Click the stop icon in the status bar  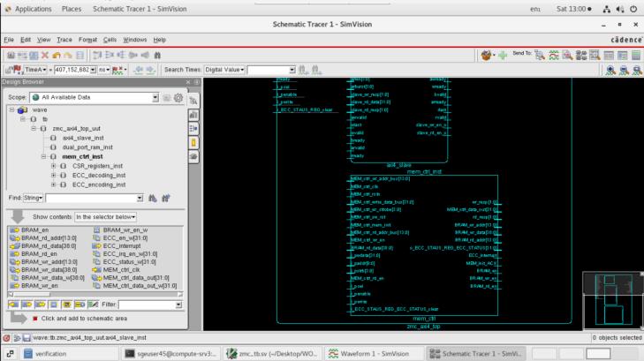coord(6,338)
